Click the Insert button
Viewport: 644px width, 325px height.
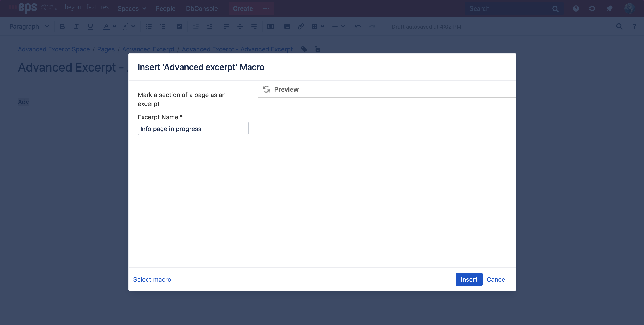click(x=468, y=279)
